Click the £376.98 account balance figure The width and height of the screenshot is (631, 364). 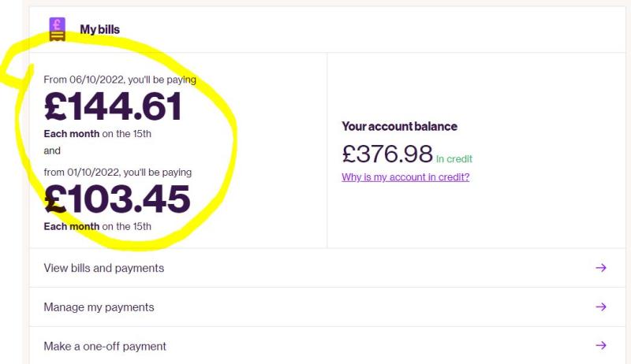387,154
